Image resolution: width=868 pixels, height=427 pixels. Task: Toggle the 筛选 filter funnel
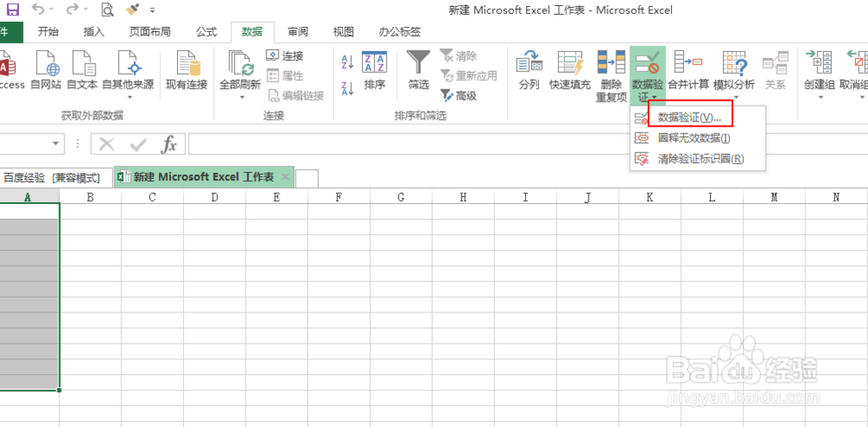[418, 70]
